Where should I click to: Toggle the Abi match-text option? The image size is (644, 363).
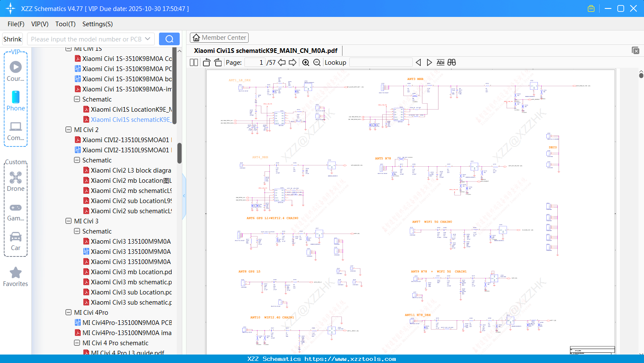coord(440,63)
